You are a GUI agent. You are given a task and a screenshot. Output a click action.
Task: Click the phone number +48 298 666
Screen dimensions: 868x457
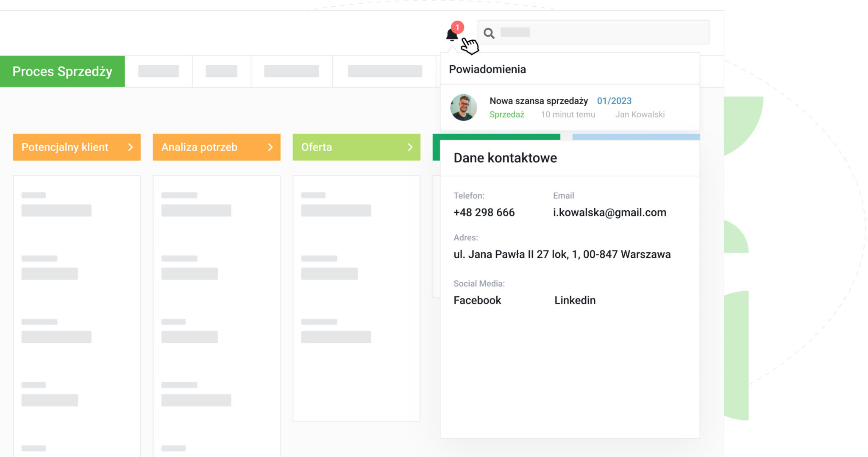[x=484, y=212]
